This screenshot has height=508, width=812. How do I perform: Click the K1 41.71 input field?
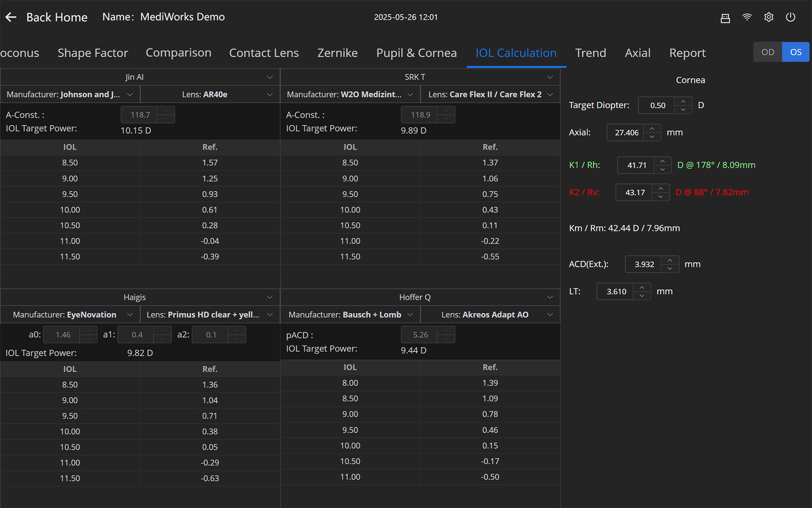coord(636,165)
